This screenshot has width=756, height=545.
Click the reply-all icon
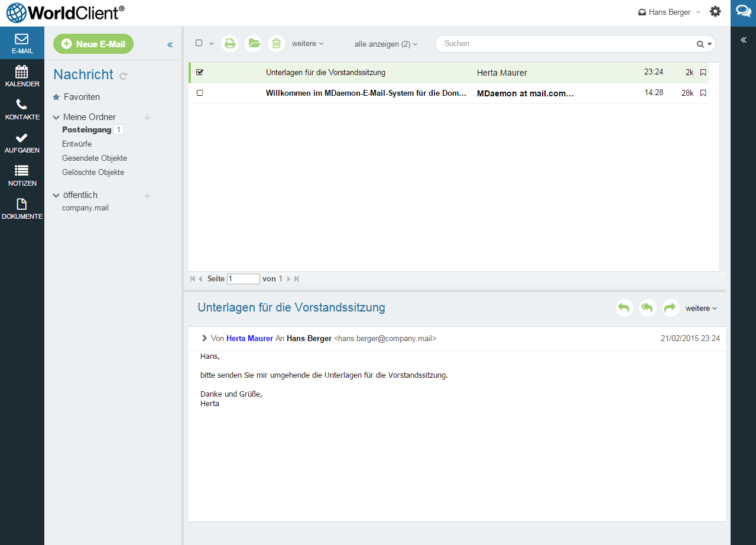pos(647,308)
